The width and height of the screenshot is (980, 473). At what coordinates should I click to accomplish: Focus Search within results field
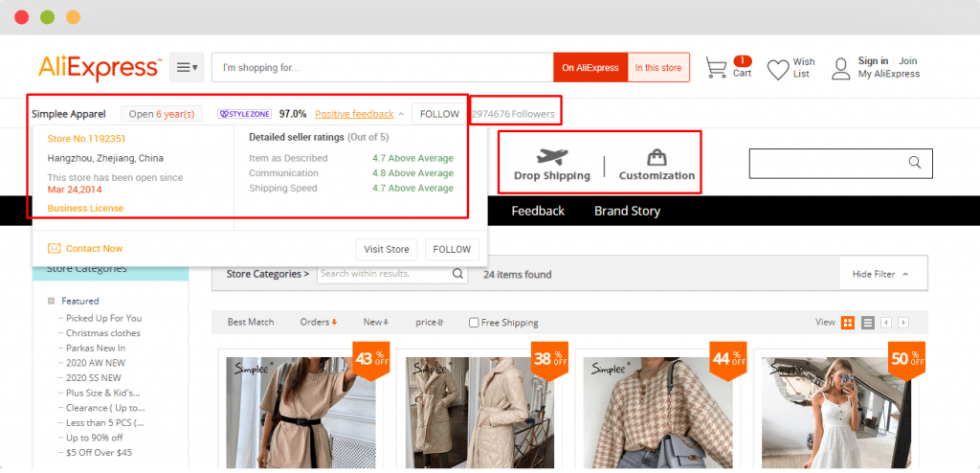point(385,274)
